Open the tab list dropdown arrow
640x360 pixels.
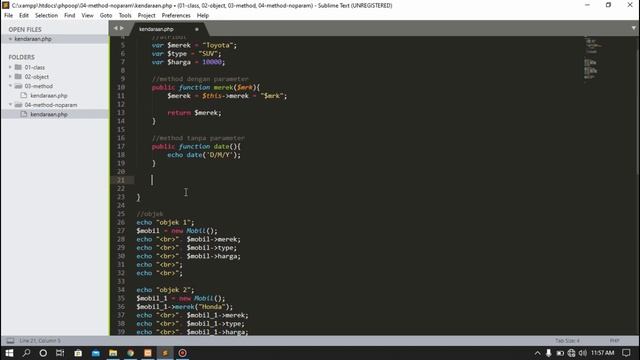(x=633, y=28)
